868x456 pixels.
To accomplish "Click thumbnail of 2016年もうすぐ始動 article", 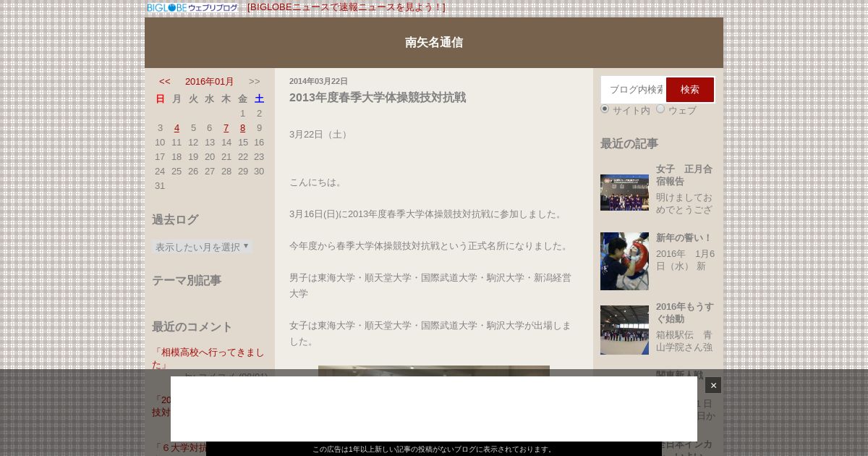I will click(x=624, y=330).
